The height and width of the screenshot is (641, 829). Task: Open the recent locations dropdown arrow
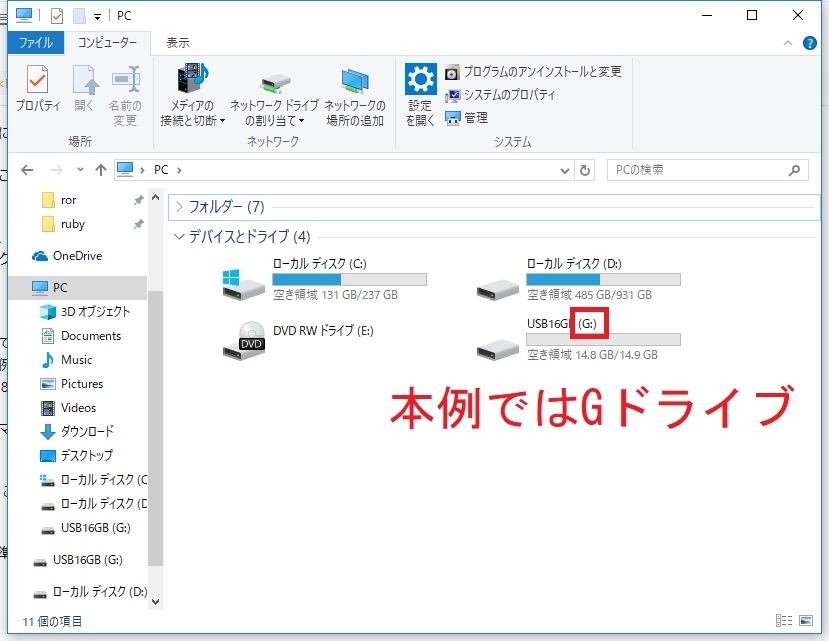(80, 170)
